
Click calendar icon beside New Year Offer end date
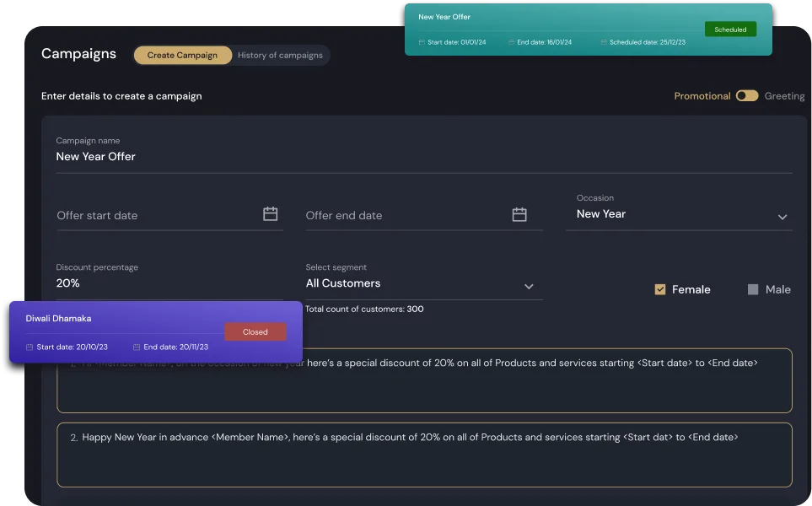pyautogui.click(x=511, y=42)
